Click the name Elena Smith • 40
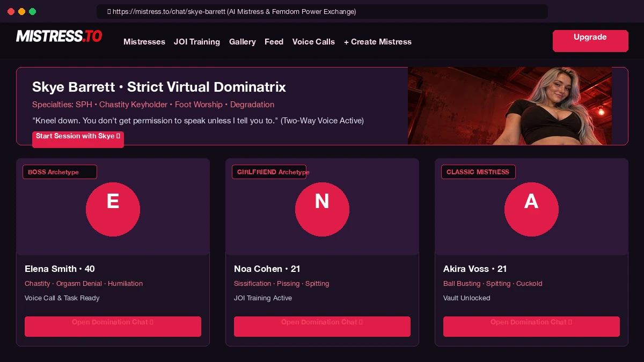 coord(60,269)
